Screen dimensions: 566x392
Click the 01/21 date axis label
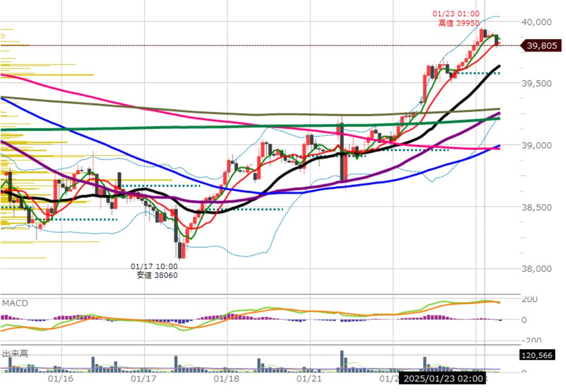[309, 379]
